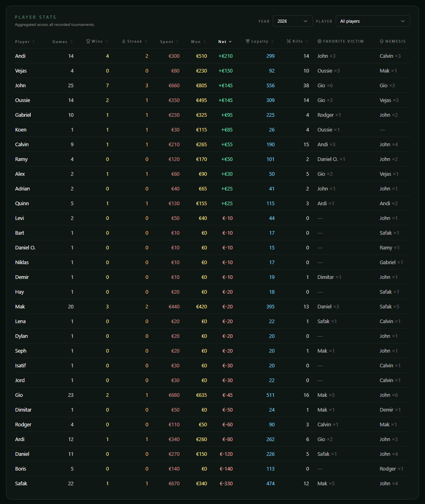Select player name Calvin

(22, 145)
